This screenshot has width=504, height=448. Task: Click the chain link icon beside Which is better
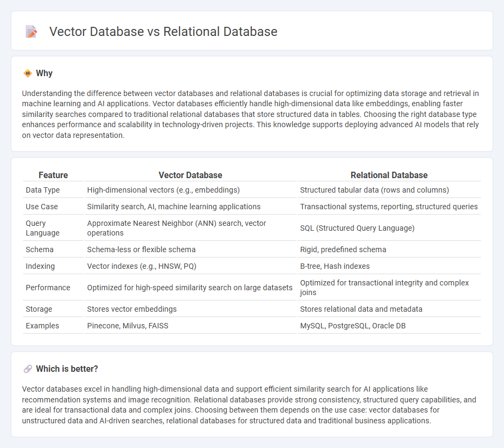28,369
